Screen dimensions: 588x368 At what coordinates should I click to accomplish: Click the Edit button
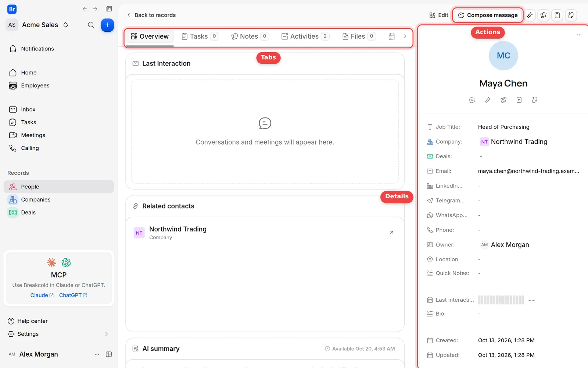point(439,15)
